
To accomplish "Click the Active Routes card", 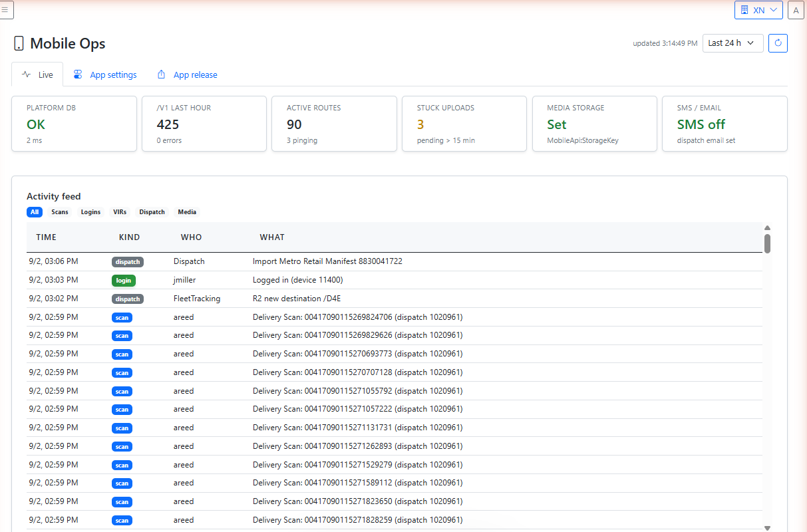I will click(x=334, y=124).
